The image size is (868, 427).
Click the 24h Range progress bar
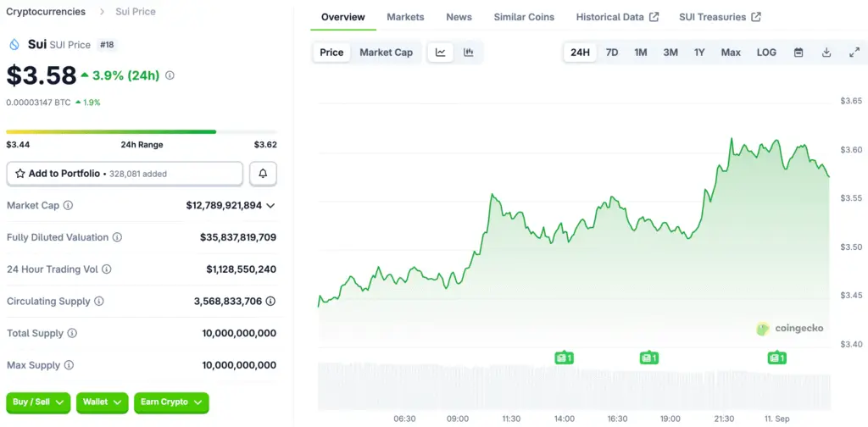tap(142, 131)
